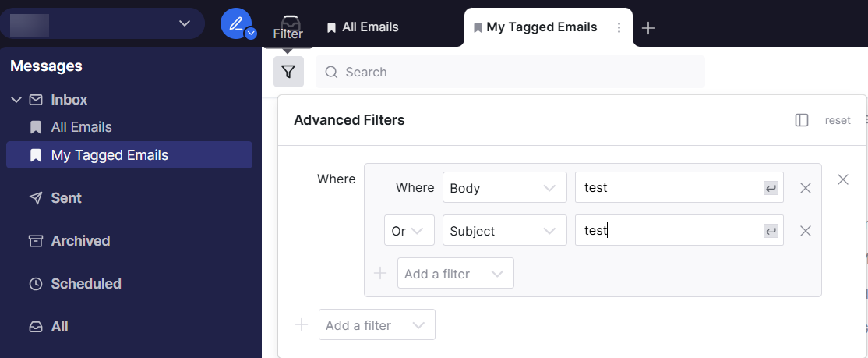Click reset to clear filters
The height and width of the screenshot is (358, 868).
coord(838,120)
